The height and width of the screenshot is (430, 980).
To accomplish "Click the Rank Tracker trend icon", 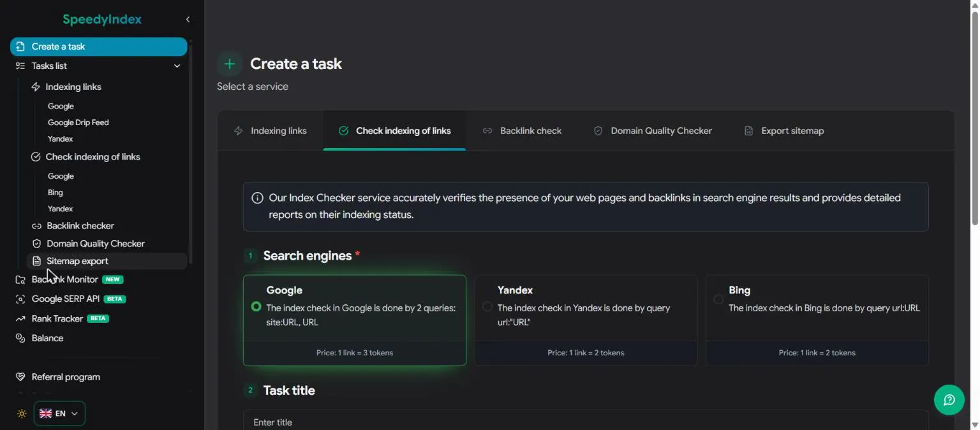I will pyautogui.click(x=20, y=318).
